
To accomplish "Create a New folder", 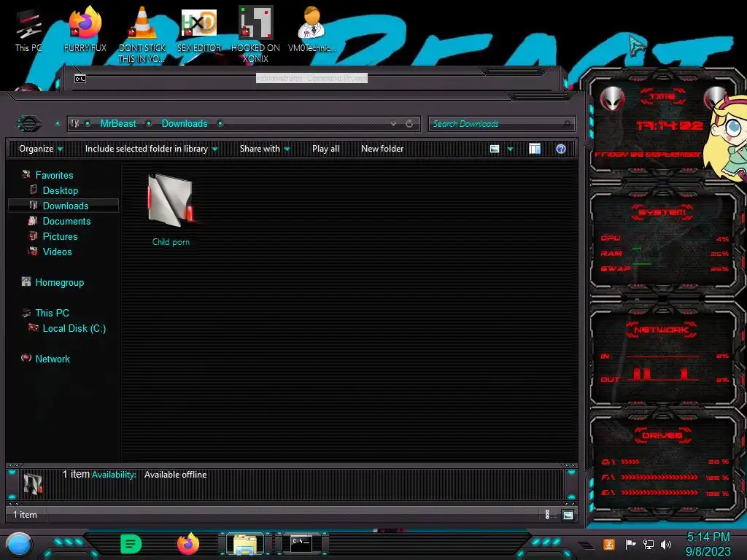I will click(x=382, y=149).
